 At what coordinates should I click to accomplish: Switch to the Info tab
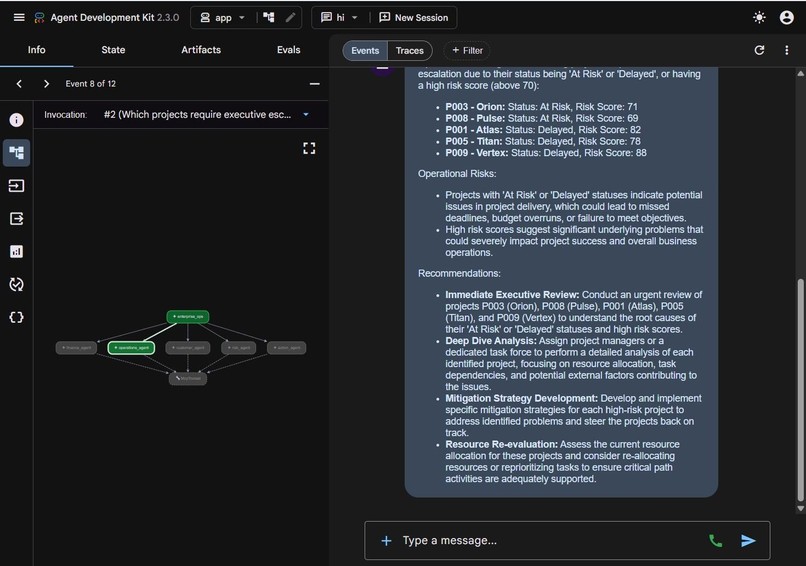[36, 50]
